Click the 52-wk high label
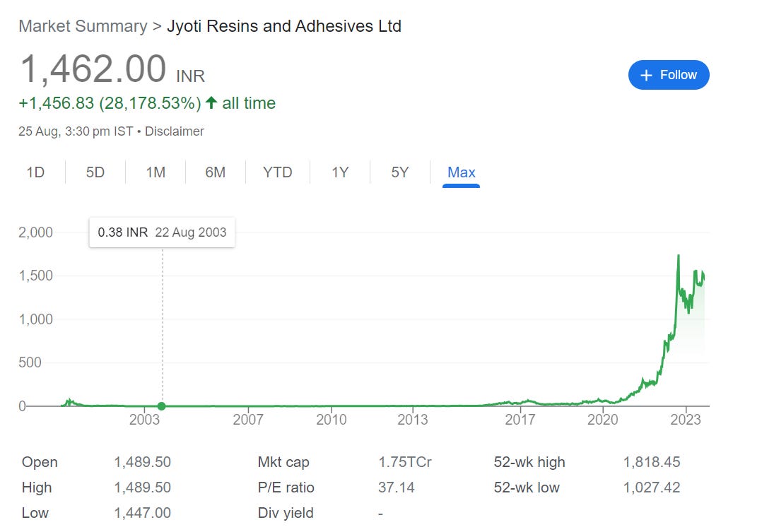This screenshot has width=774, height=532. click(x=529, y=462)
